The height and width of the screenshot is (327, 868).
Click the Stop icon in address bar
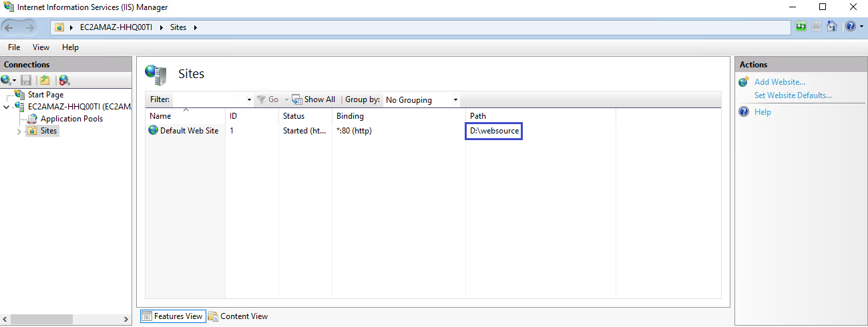817,27
